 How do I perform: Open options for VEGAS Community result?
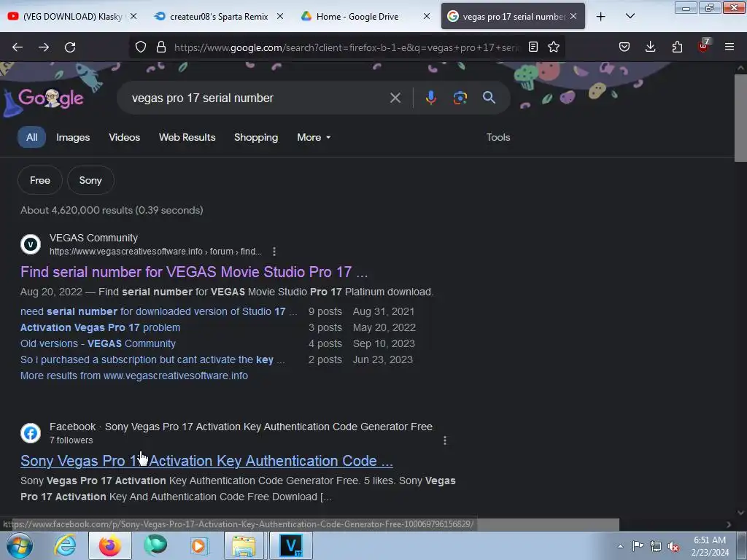(274, 252)
